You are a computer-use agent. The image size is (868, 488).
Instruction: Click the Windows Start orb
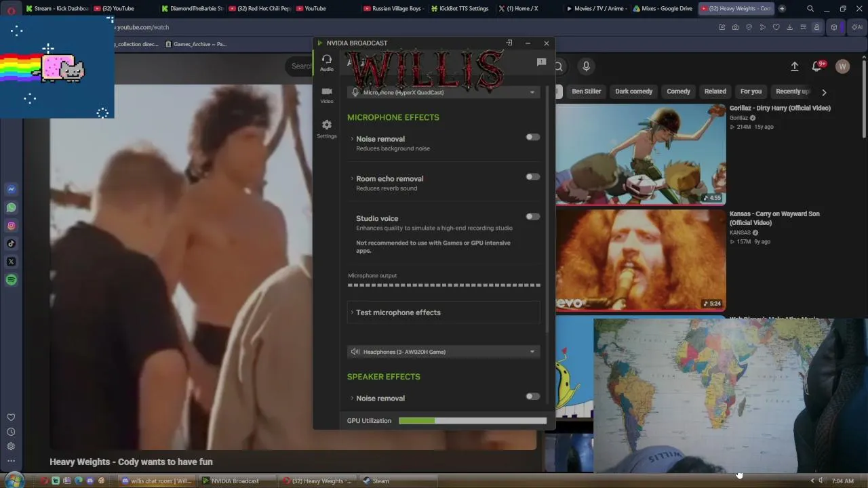tap(14, 481)
